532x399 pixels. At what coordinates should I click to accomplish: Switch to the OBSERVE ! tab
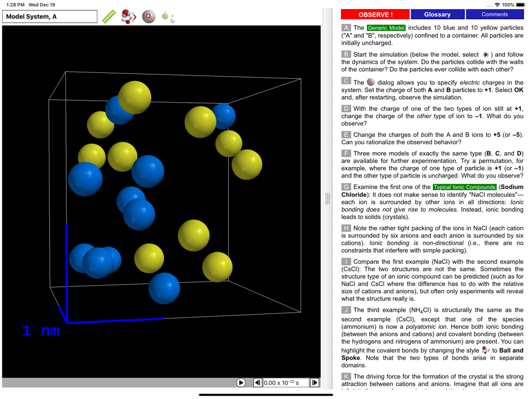click(375, 14)
